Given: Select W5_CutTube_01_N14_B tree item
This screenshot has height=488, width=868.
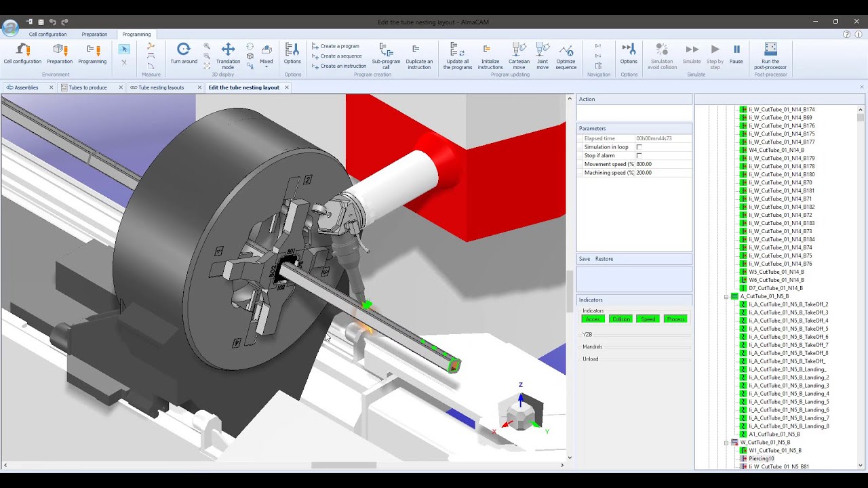Looking at the screenshot, I should tap(776, 272).
